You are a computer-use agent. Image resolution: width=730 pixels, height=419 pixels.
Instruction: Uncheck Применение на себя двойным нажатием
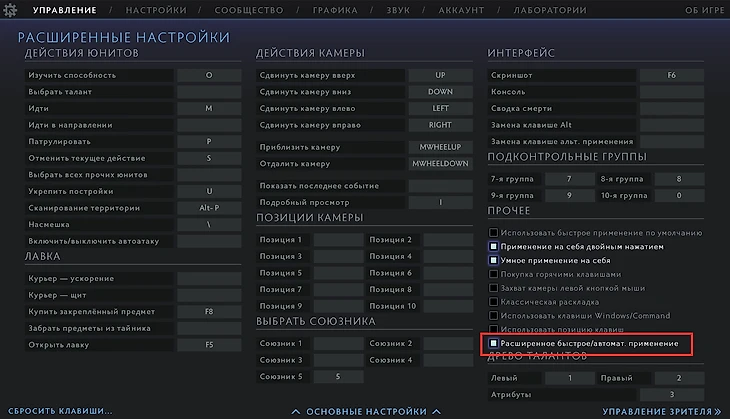pyautogui.click(x=493, y=246)
